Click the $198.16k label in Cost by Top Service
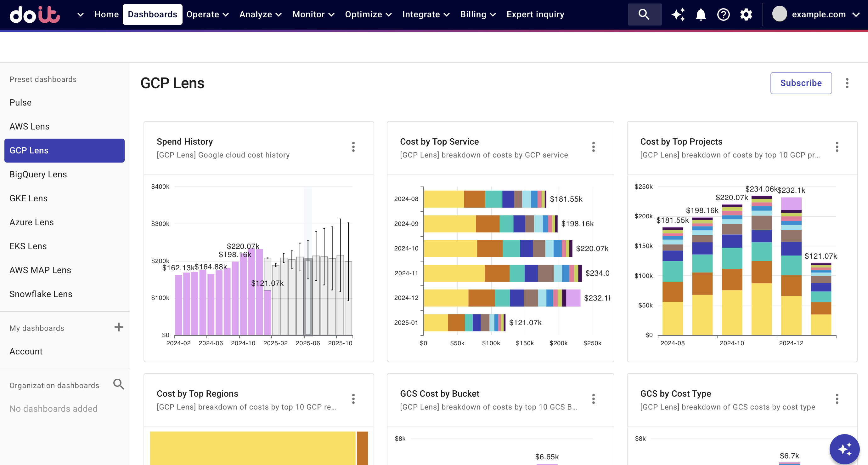Image resolution: width=868 pixels, height=465 pixels. coord(577,224)
